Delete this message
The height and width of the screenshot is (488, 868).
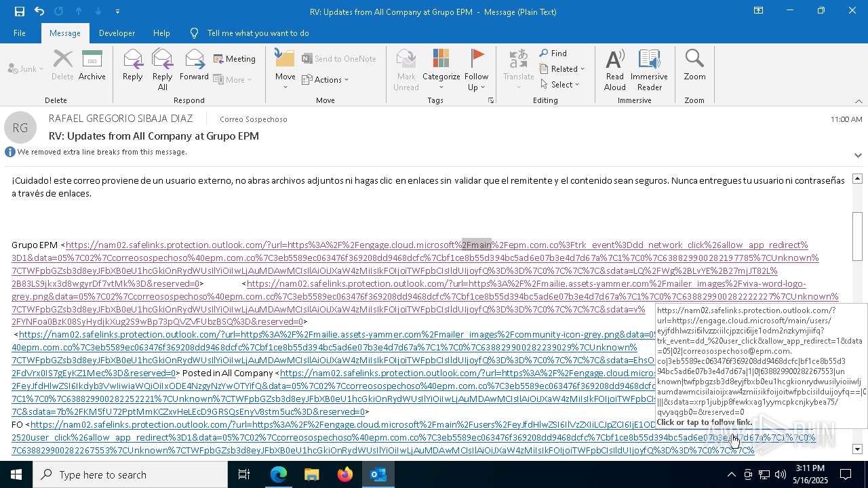point(62,65)
